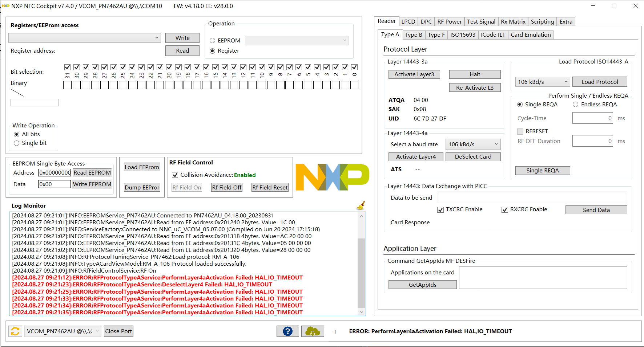
Task: Enable the RFRESET checkbox
Action: click(520, 131)
